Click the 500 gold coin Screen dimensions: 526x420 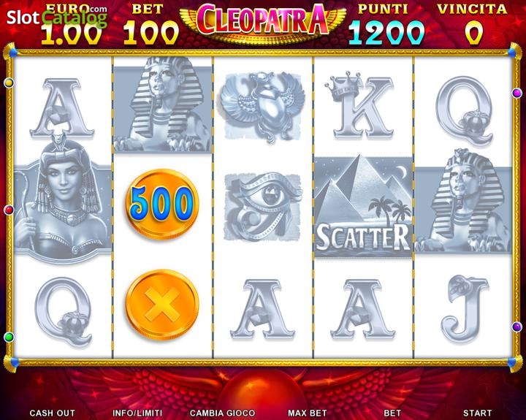[162, 205]
